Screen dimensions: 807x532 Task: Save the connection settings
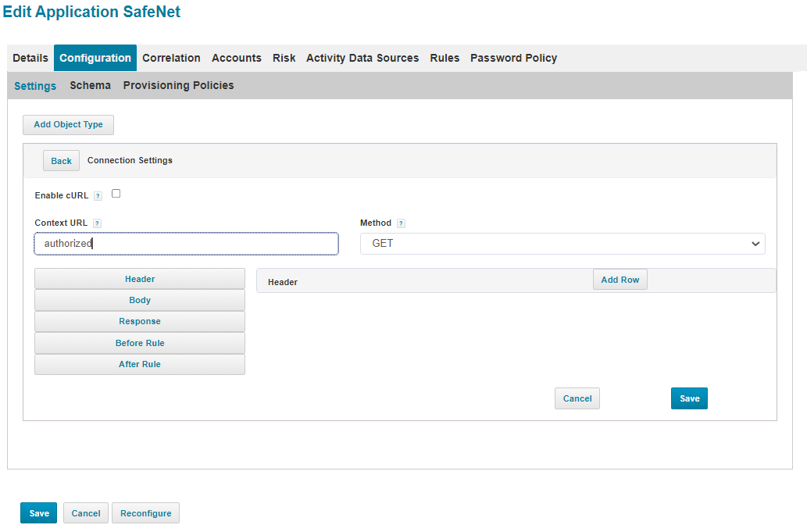click(x=689, y=398)
